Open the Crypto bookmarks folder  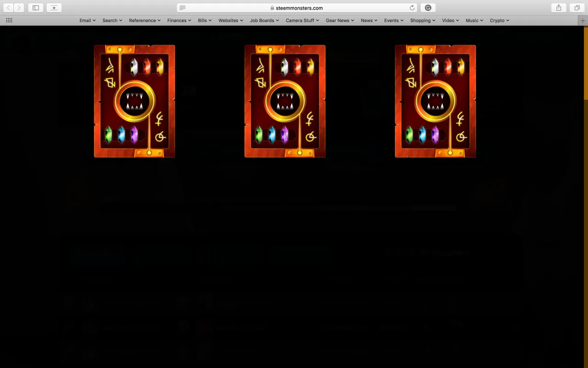499,21
